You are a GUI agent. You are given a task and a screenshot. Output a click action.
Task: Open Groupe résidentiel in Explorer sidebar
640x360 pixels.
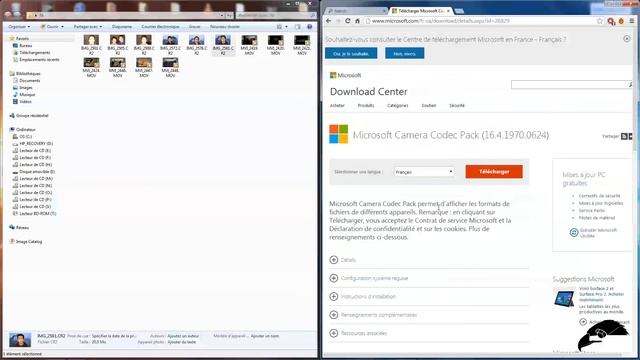32,116
